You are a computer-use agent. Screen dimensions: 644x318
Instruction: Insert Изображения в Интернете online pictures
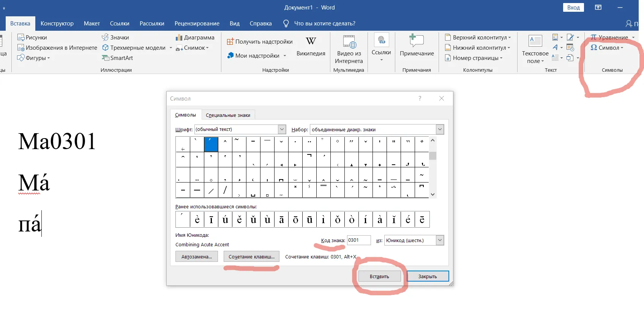pos(57,48)
